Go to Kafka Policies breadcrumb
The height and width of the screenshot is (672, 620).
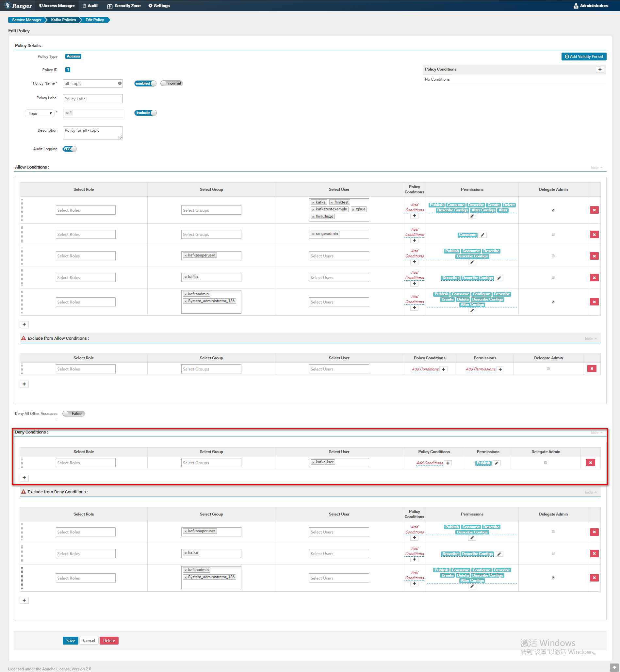[63, 20]
